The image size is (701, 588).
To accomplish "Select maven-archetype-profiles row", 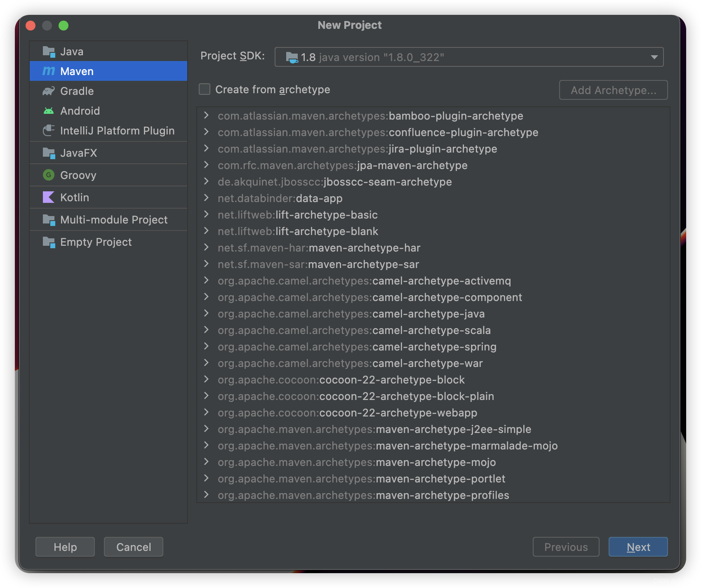I will (433, 494).
